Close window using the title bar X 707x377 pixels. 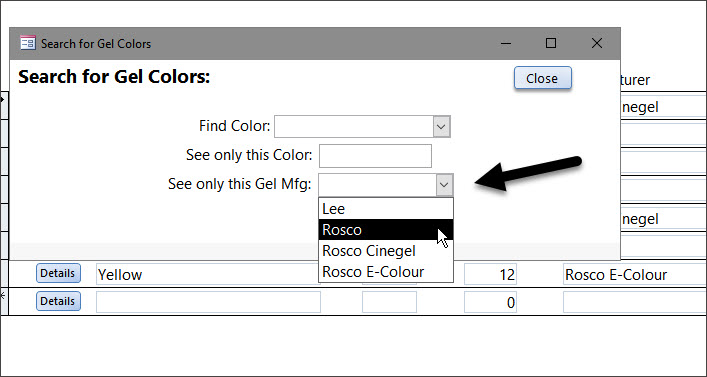(x=597, y=43)
